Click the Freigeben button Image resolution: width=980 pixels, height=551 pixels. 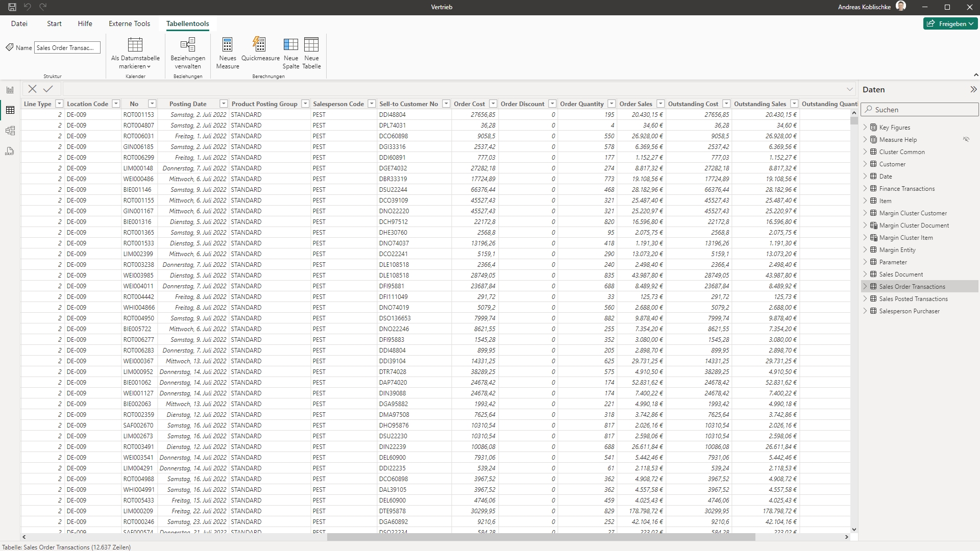950,23
